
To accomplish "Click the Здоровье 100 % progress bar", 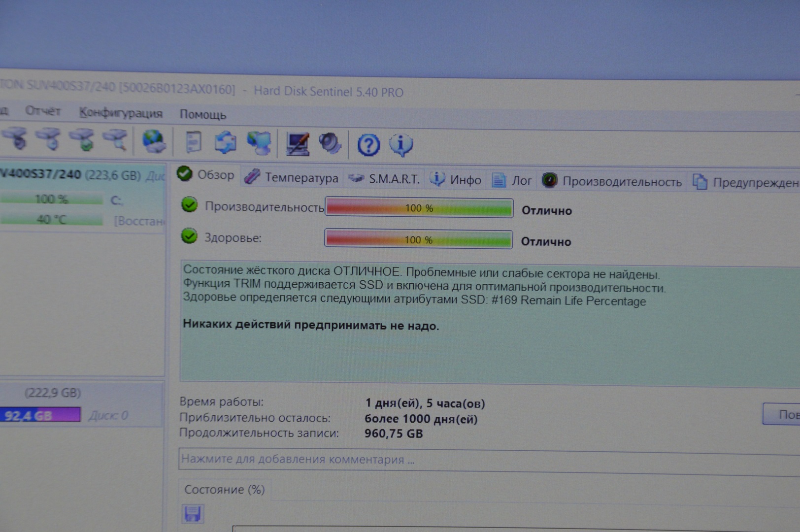I will 418,240.
